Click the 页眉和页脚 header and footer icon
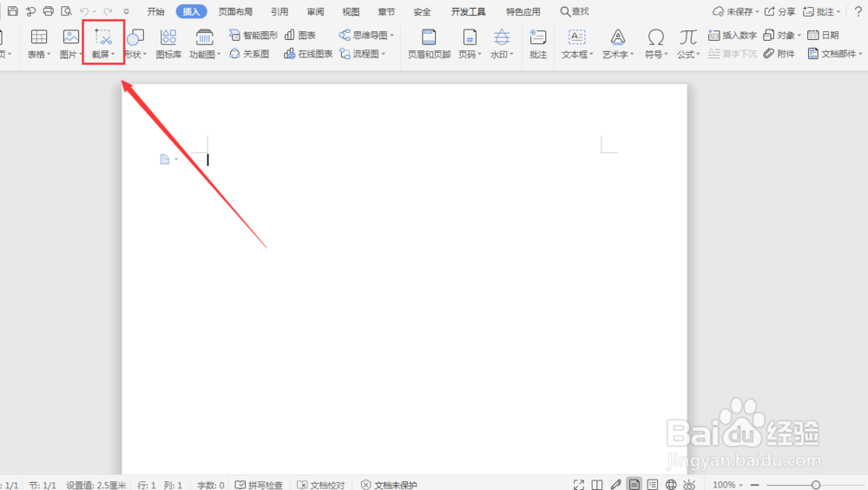The image size is (868, 490). coord(429,37)
